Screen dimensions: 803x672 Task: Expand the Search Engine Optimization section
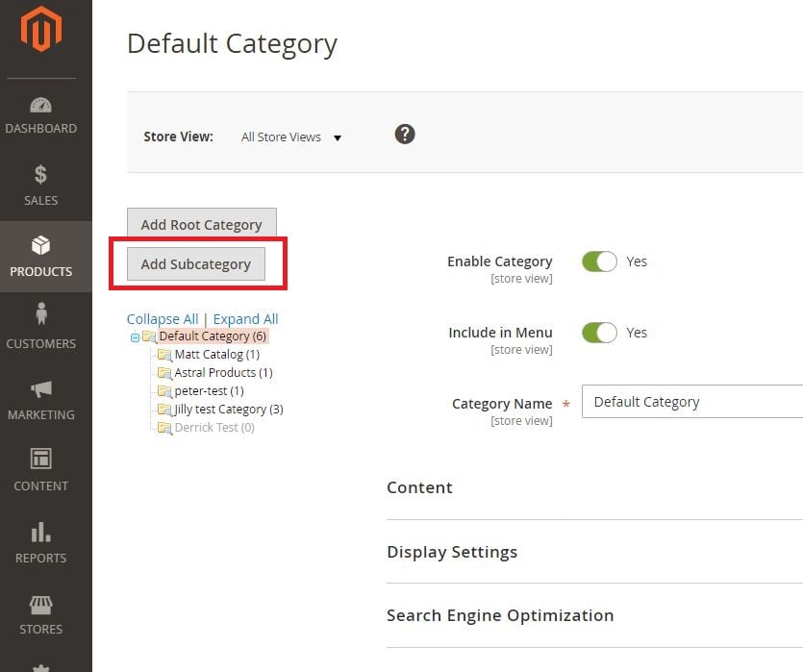500,615
